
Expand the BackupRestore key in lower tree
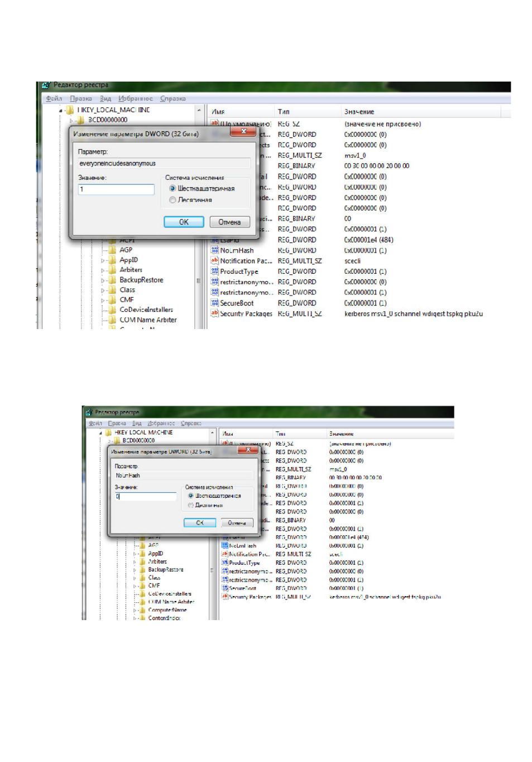coord(135,570)
